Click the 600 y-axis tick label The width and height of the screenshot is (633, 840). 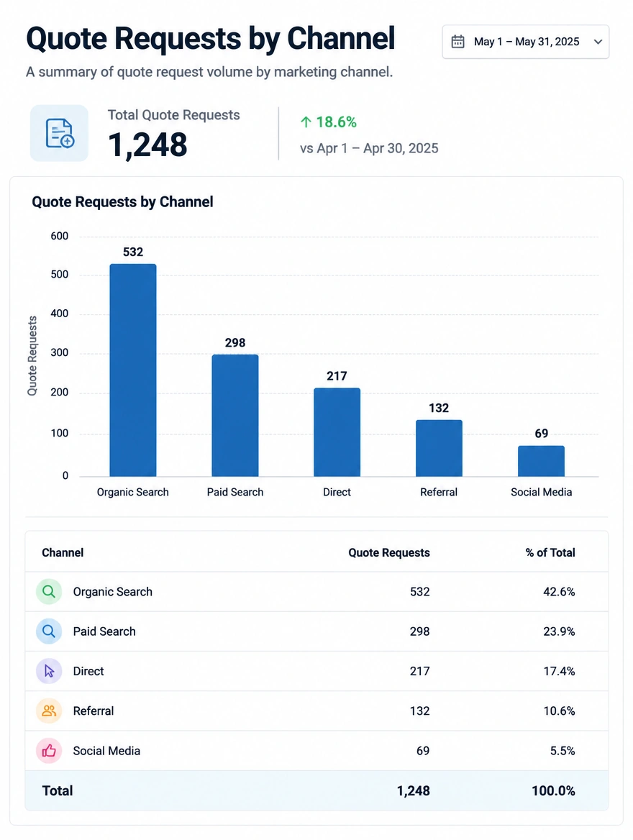[x=60, y=236]
